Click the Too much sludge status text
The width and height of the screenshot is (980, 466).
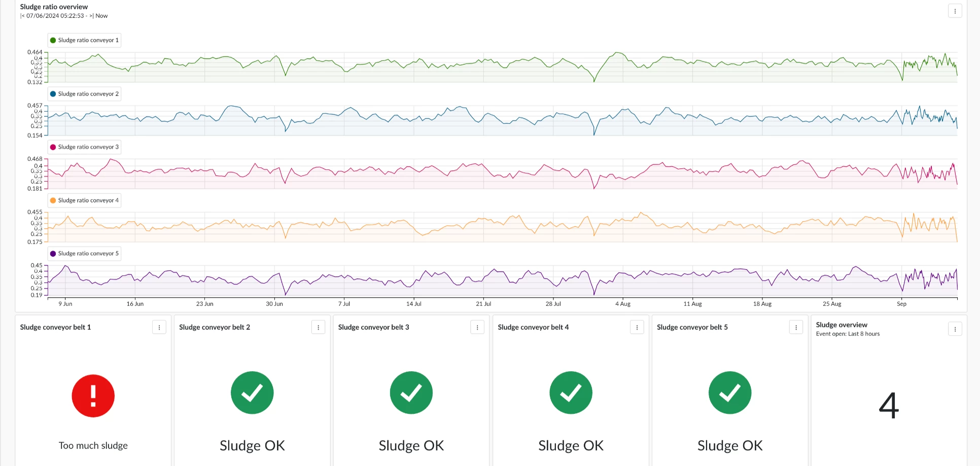click(93, 446)
